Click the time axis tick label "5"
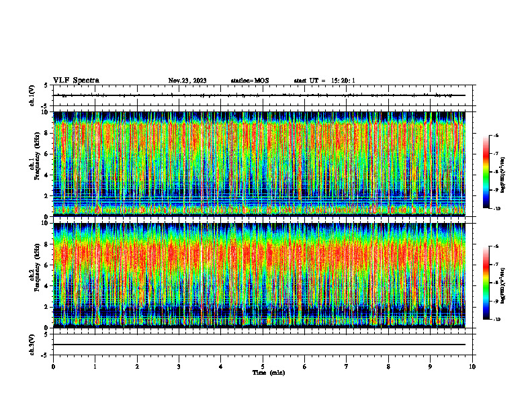The height and width of the screenshot is (411, 532). coord(263,367)
